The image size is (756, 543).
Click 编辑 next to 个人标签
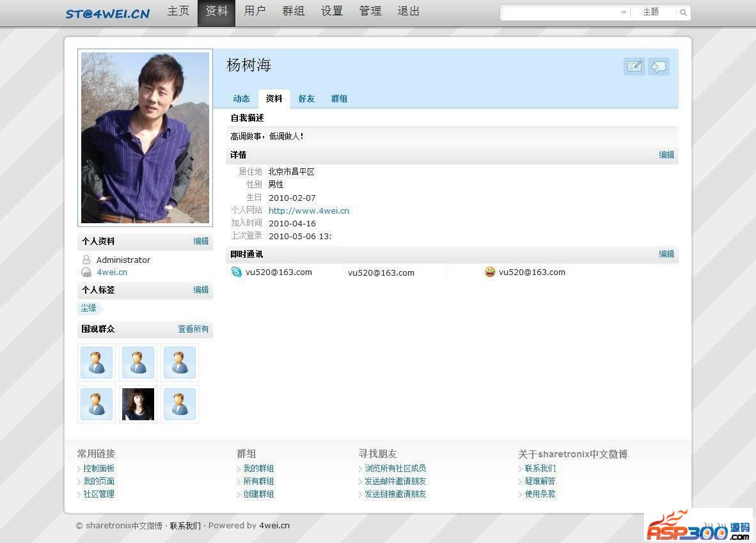coord(201,290)
